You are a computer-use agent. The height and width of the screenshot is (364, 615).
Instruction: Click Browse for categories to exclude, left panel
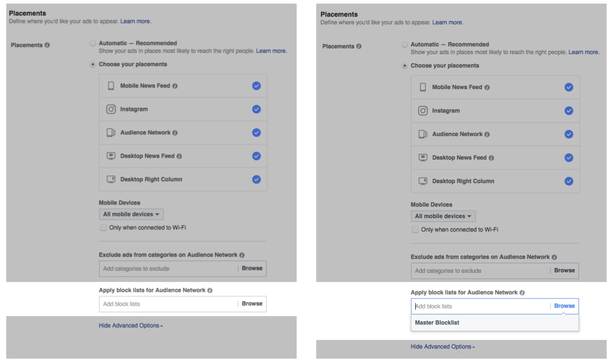click(x=252, y=268)
